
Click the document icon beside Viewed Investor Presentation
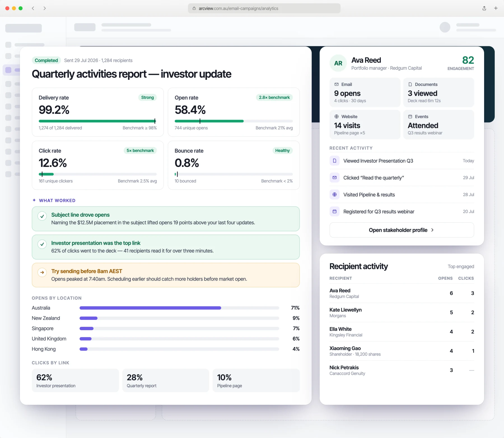point(334,161)
